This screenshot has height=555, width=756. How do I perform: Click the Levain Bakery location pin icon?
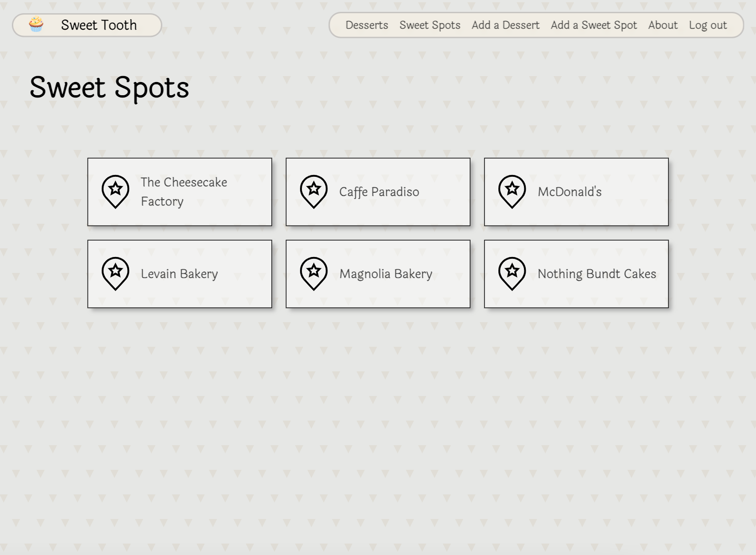[x=115, y=274]
